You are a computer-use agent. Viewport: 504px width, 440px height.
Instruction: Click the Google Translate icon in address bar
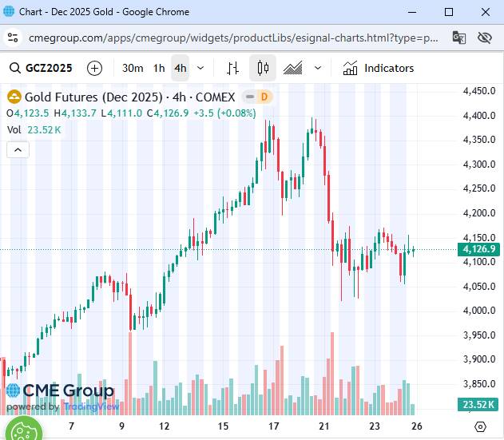click(458, 38)
